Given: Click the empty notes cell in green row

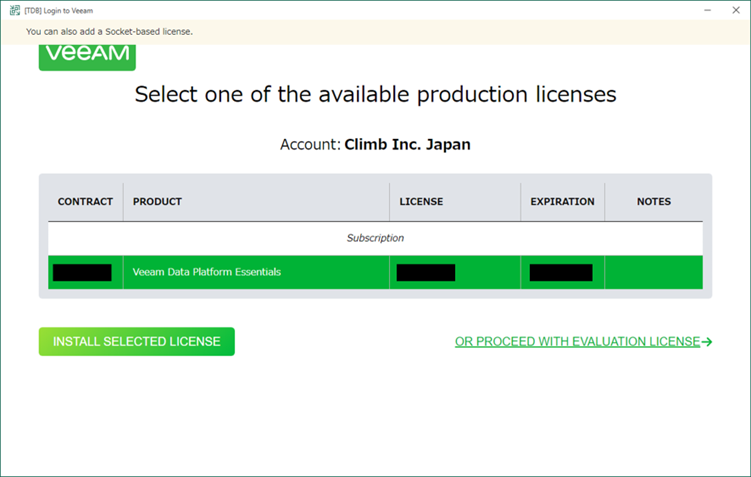Looking at the screenshot, I should pyautogui.click(x=653, y=272).
